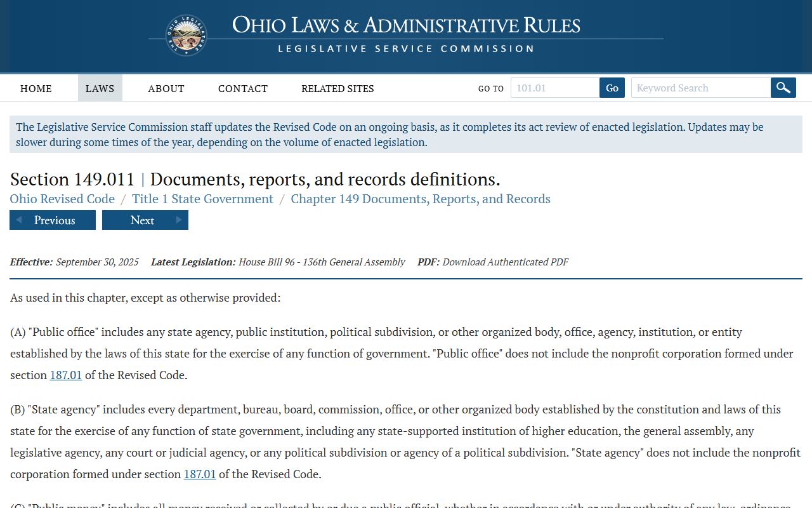Click the Legislative Service Commission update notice

click(406, 134)
